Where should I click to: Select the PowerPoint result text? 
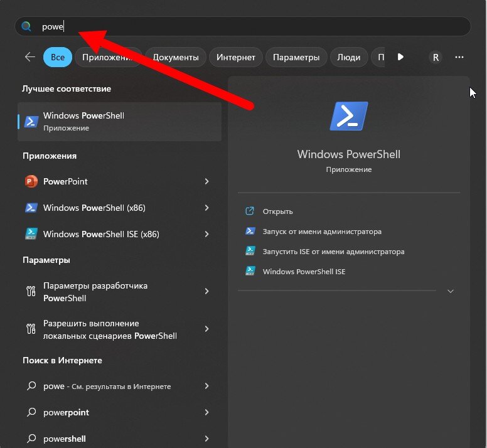coord(65,181)
